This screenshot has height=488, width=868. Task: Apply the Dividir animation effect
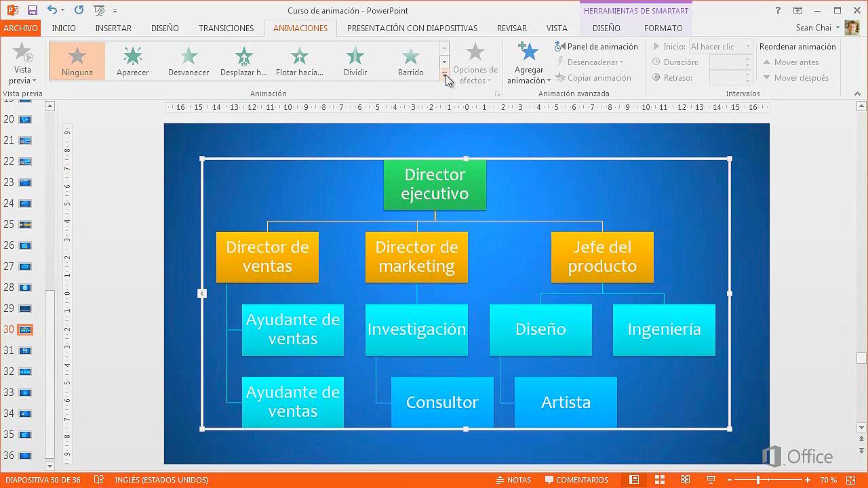(355, 61)
